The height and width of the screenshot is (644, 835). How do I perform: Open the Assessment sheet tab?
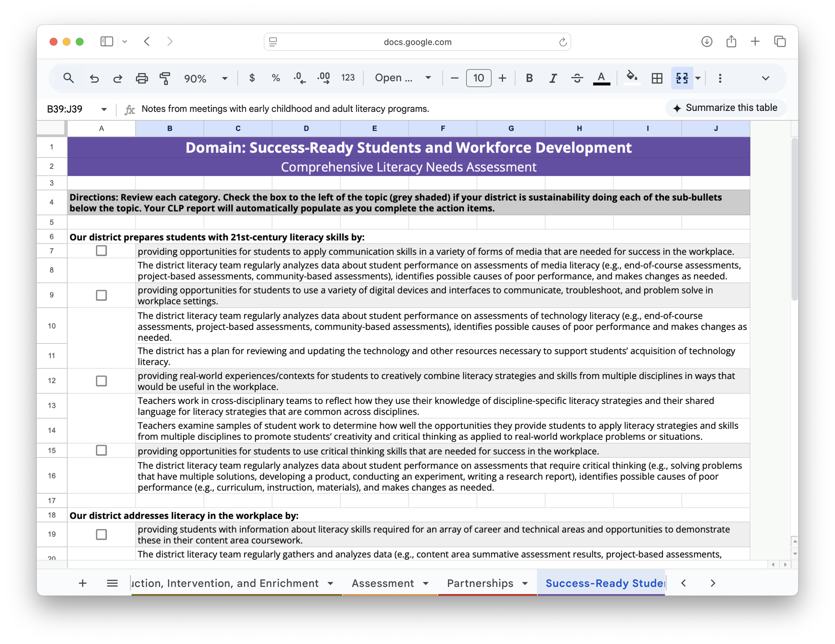tap(383, 583)
